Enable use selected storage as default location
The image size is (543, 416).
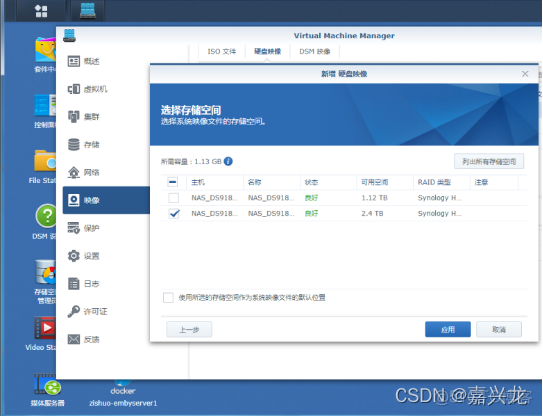[168, 298]
